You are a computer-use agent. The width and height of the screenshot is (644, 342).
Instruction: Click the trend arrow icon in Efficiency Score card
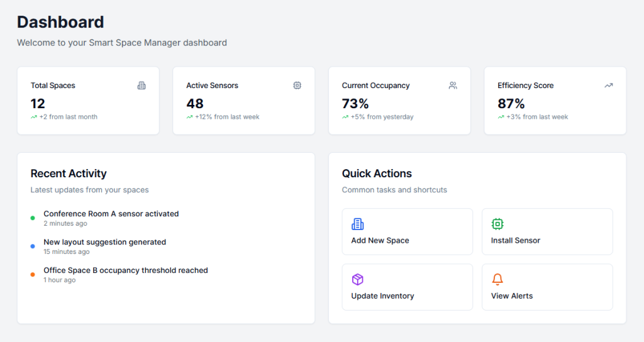tap(608, 85)
